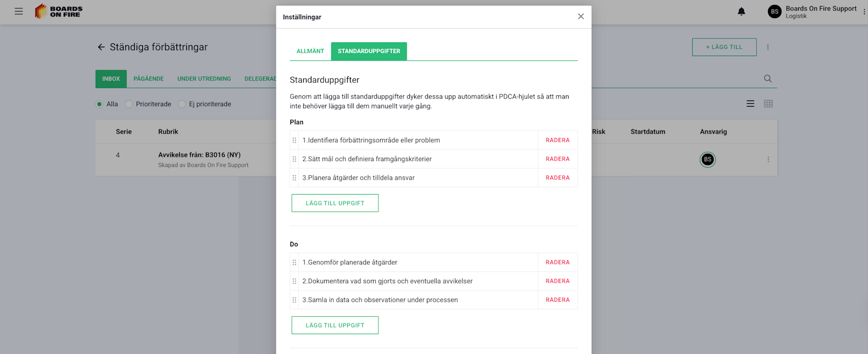This screenshot has height=354, width=868.
Task: Open three-dot menu next to Lägg till
Action: click(x=767, y=47)
